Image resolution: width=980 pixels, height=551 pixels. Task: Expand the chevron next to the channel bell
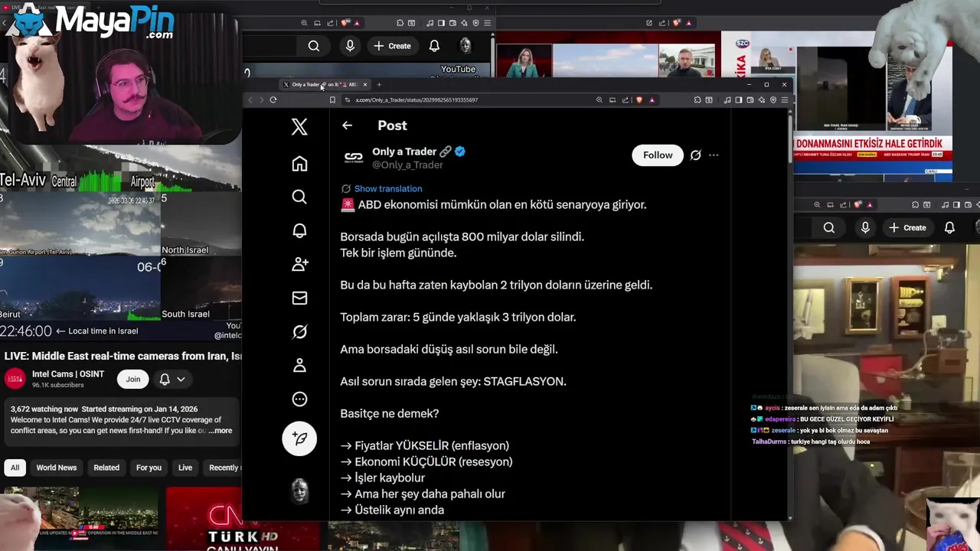click(x=181, y=379)
